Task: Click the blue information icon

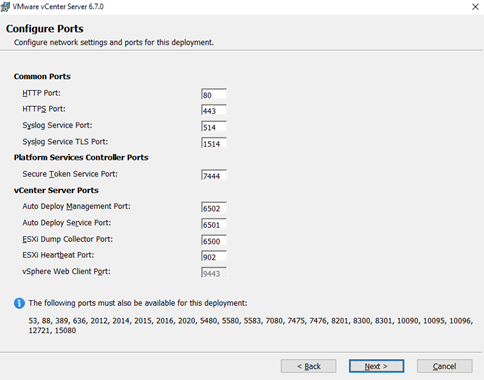Action: (x=19, y=303)
